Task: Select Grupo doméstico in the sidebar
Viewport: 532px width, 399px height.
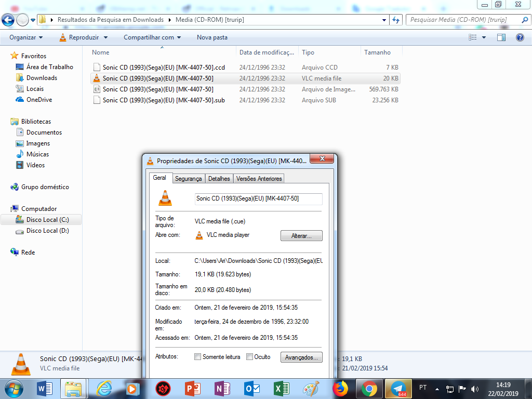Action: tap(45, 187)
